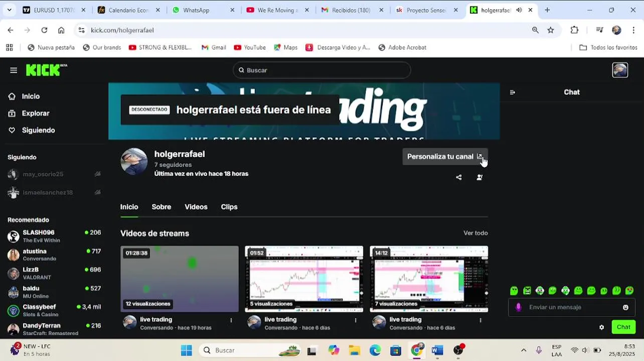
Task: Open Chrome profile avatar
Action: click(x=617, y=30)
